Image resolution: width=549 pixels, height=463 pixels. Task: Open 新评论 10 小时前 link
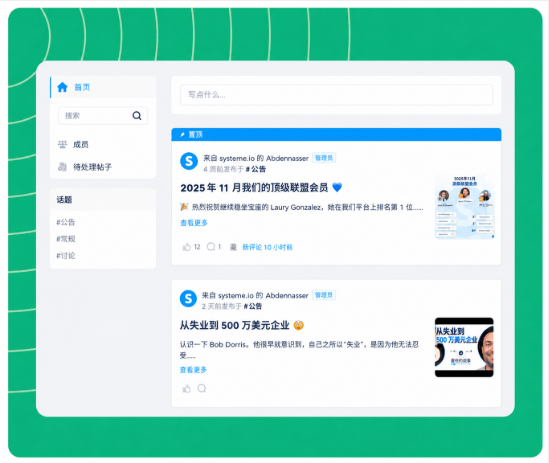coord(267,247)
